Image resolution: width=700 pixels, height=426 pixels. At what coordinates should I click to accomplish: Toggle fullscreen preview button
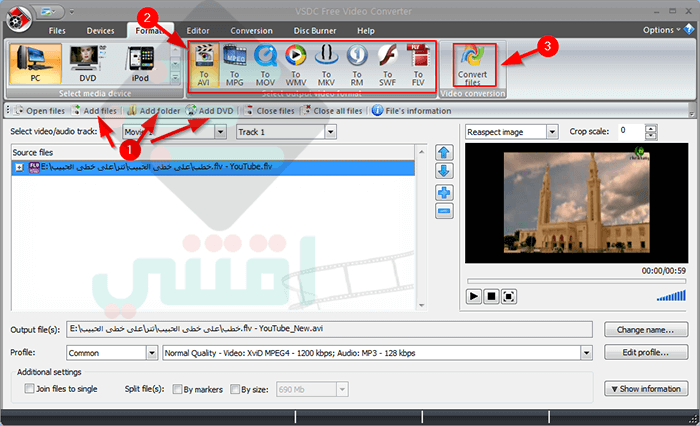coord(509,297)
